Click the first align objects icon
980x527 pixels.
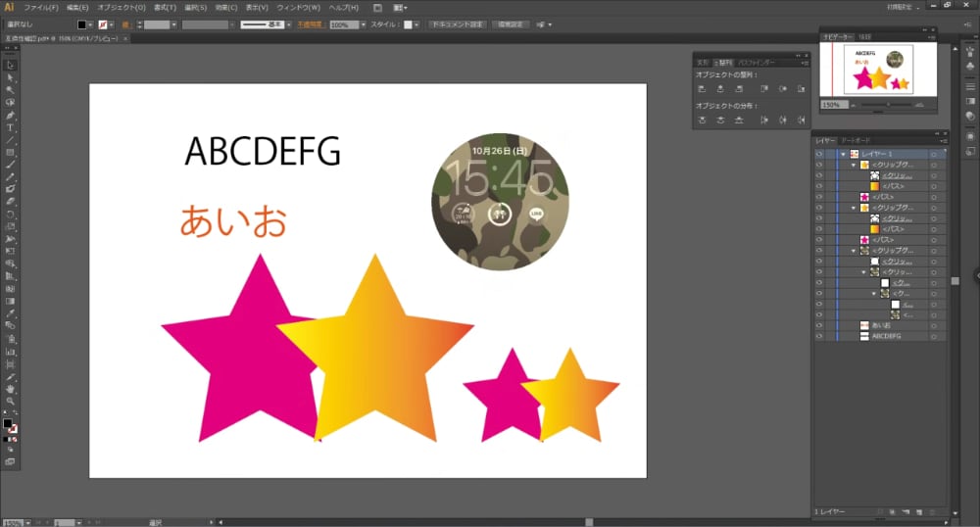702,88
